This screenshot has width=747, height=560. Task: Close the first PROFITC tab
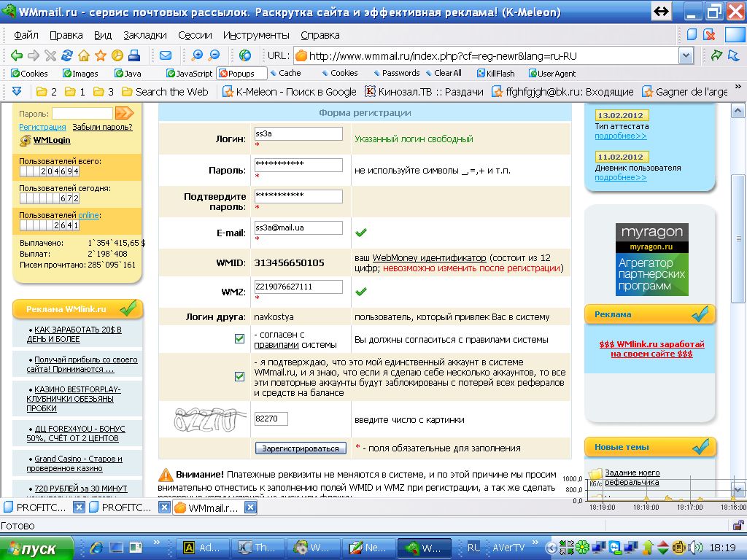(79, 507)
